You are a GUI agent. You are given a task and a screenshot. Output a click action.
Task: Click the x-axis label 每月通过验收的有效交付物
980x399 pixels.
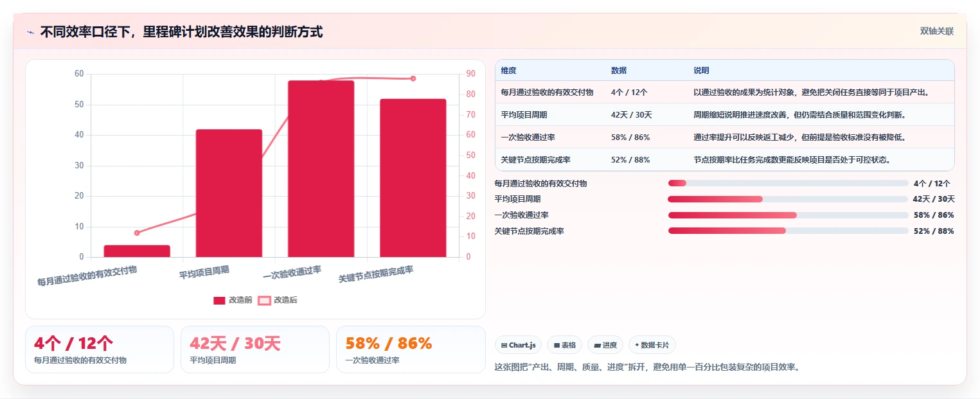tap(87, 276)
